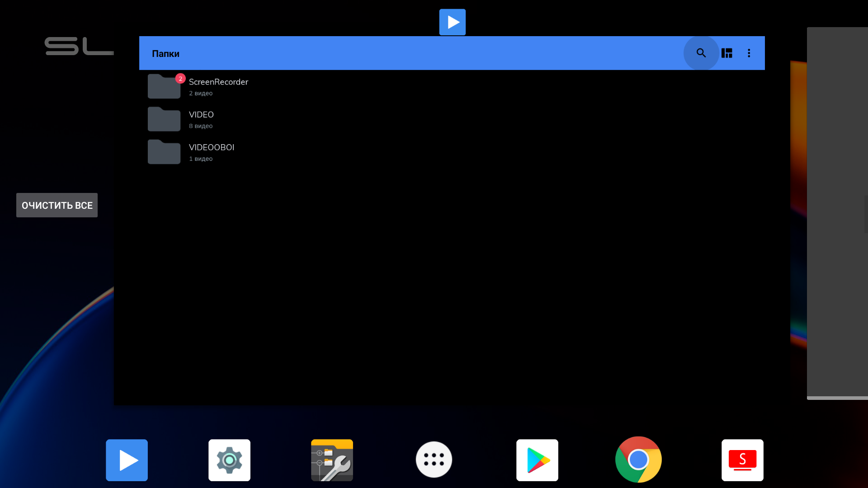This screenshot has width=868, height=488.
Task: Click the VIDEOOBOI folder icon
Action: coord(164,152)
